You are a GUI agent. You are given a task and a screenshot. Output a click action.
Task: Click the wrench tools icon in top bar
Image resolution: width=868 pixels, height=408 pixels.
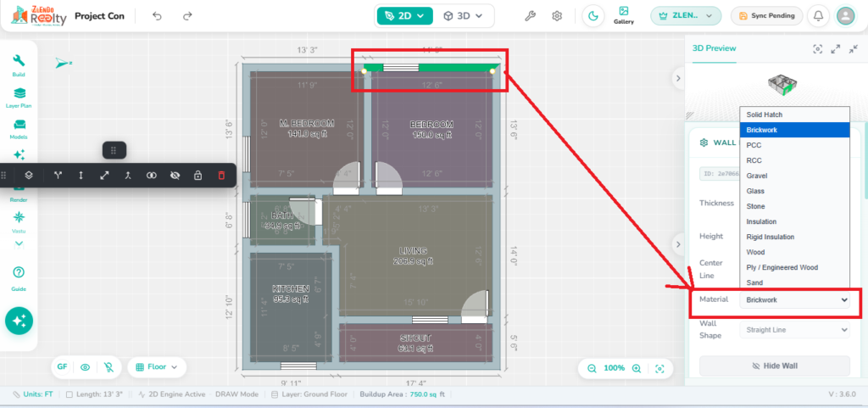pos(530,16)
